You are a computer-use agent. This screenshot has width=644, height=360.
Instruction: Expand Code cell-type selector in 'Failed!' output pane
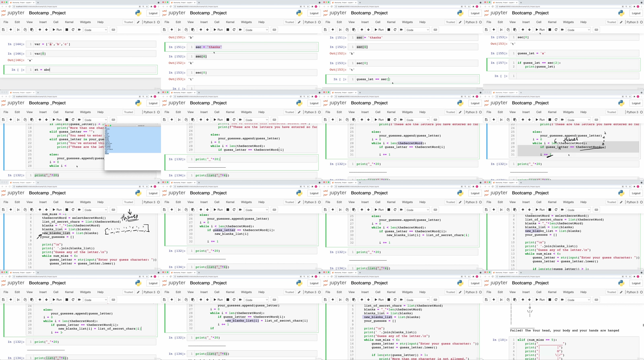click(579, 300)
